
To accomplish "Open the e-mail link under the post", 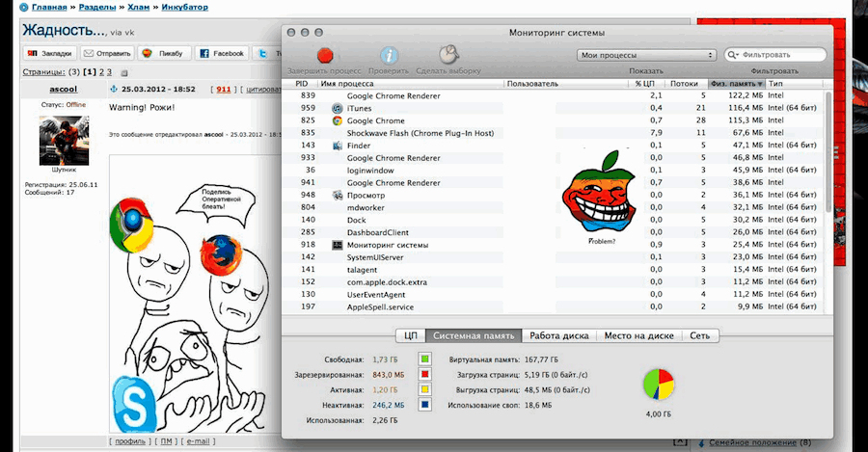I will (198, 441).
